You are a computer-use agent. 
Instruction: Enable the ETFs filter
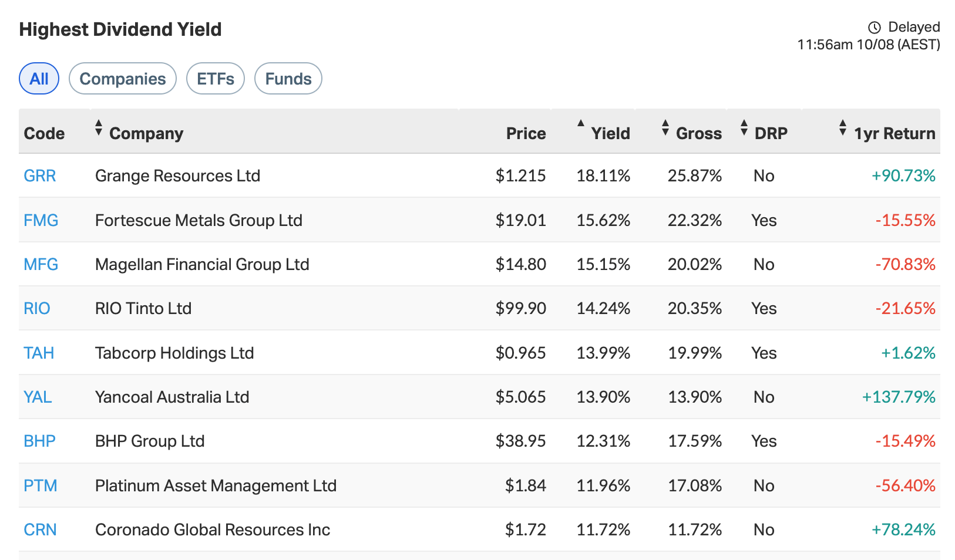click(x=215, y=78)
